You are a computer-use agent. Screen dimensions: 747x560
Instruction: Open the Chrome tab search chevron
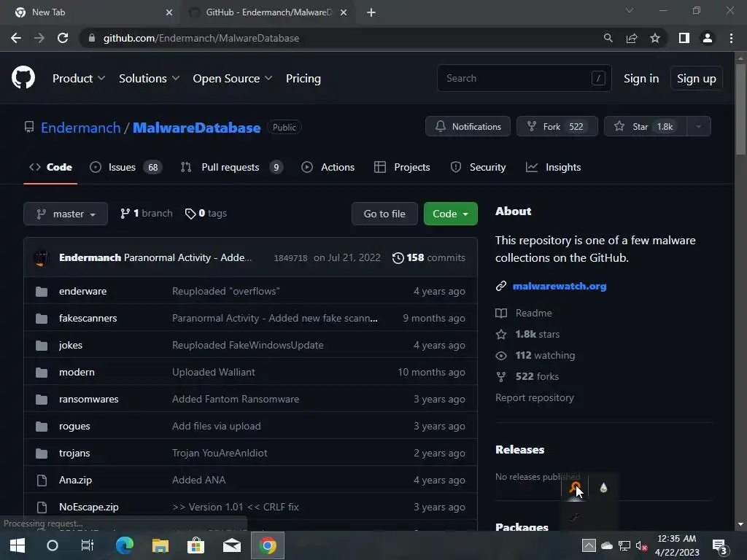[x=630, y=10]
